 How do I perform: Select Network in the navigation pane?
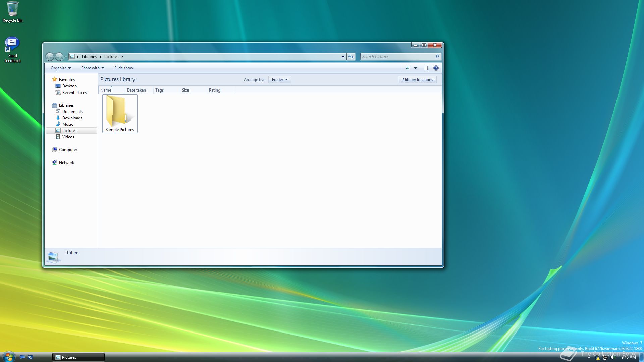pos(66,163)
